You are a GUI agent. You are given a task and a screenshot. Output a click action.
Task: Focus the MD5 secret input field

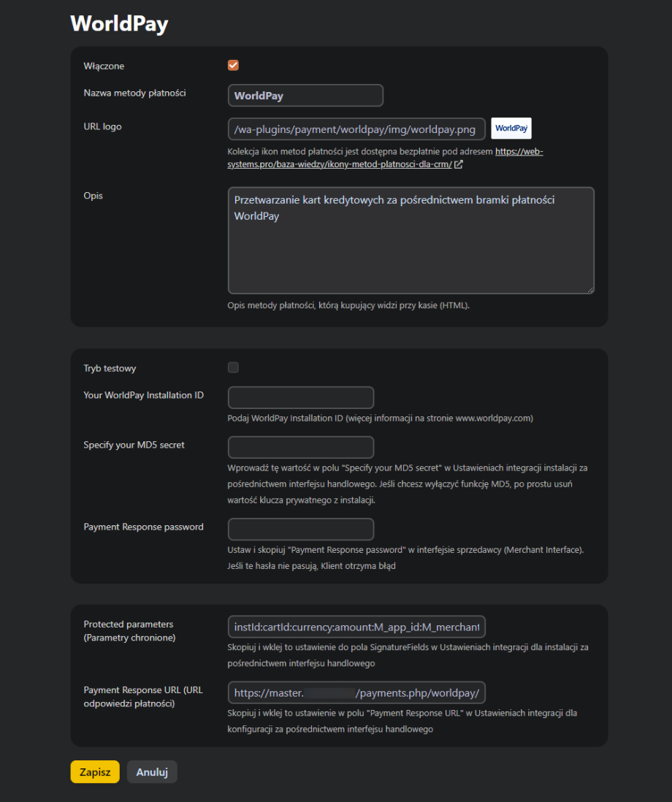click(301, 448)
